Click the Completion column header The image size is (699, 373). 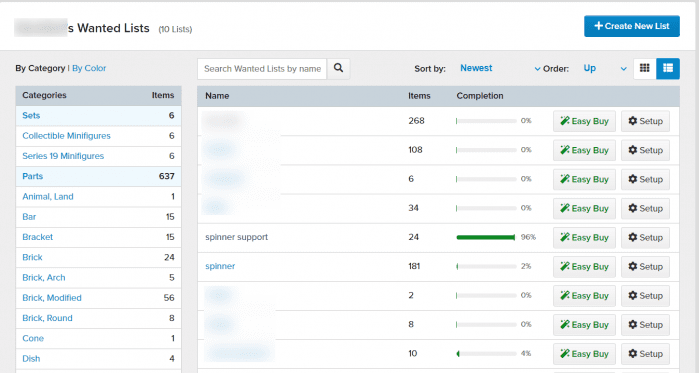pyautogui.click(x=480, y=96)
